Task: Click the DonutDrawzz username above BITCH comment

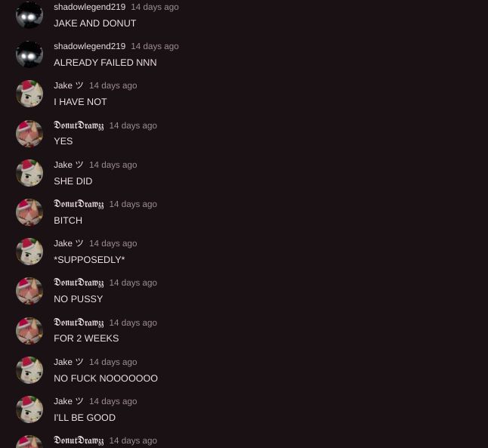Action: 79,204
